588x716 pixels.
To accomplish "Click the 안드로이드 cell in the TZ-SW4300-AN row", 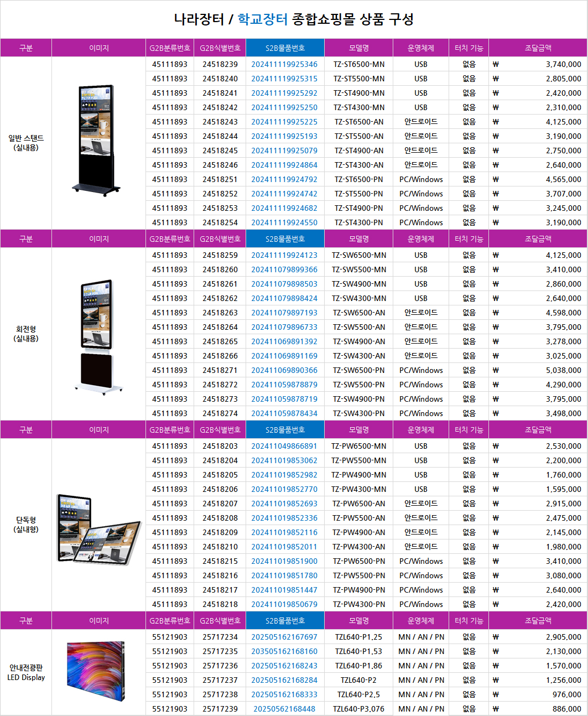I will 421,356.
